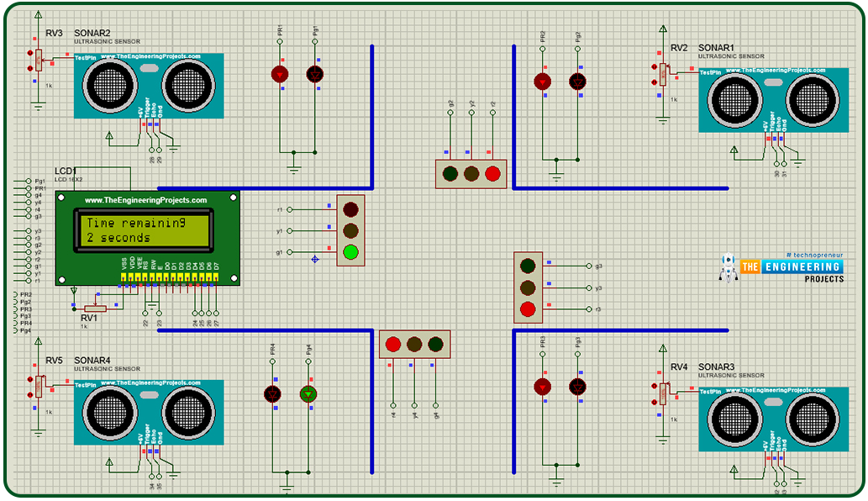Screen dimensions: 868x501
Task: Click terminal 34 under SONAR4 Trigger pin
Action: point(152,477)
